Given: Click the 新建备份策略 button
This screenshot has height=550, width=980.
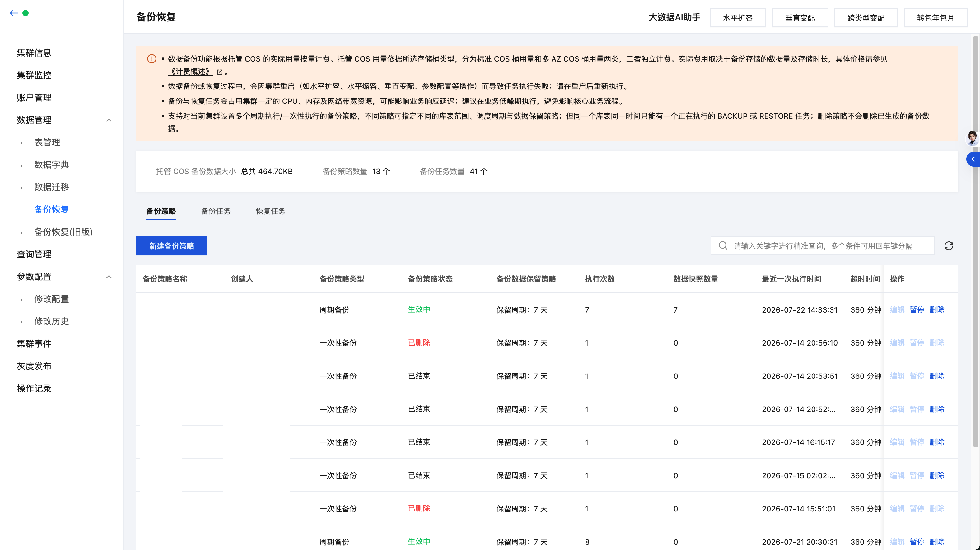Looking at the screenshot, I should coord(171,246).
